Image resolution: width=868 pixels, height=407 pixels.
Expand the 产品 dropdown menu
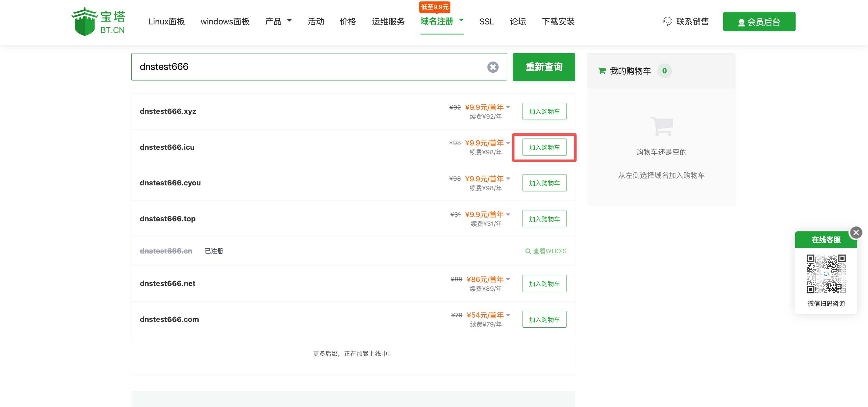[289, 21]
